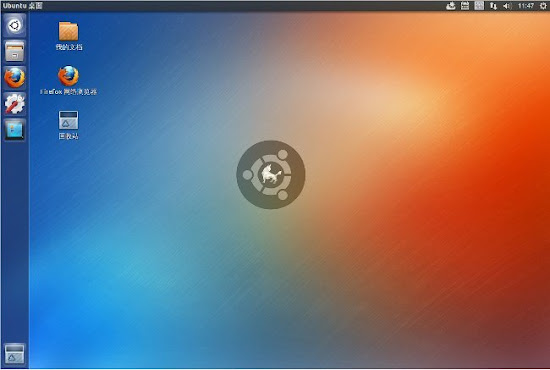Screen dimensions: 550x370
Task: Open the Trash at the launcher bottom
Action: point(14,354)
